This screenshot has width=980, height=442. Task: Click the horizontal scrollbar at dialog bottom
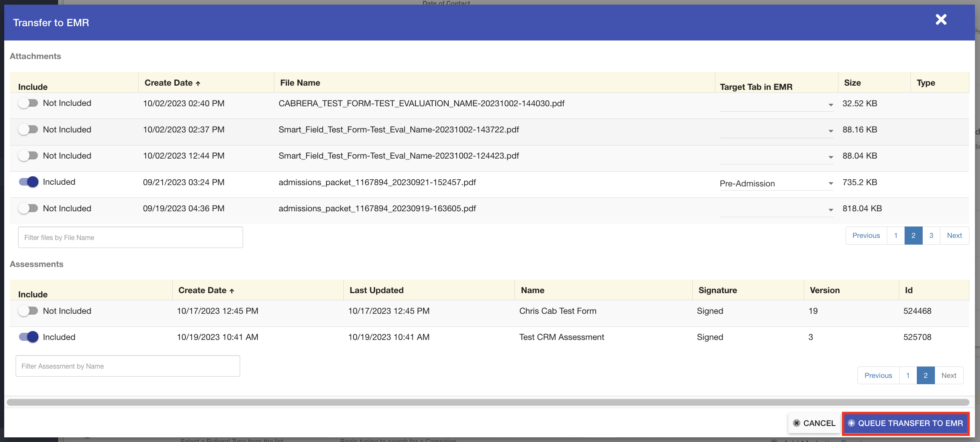coord(487,402)
